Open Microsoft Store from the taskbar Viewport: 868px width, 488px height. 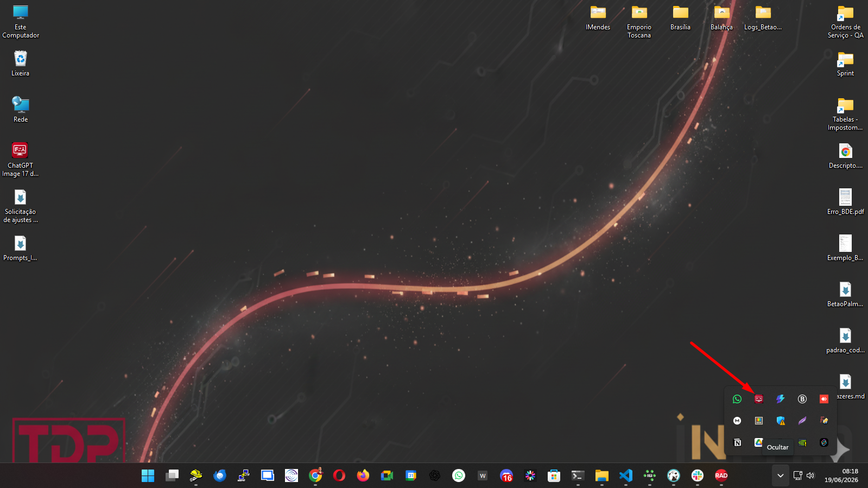pos(554,476)
